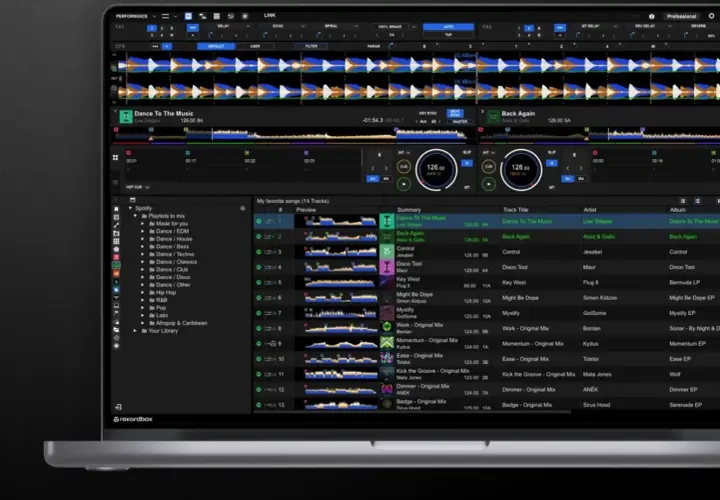Collapse the Spotify tree node
Screen dimensions: 720x500
130,208
